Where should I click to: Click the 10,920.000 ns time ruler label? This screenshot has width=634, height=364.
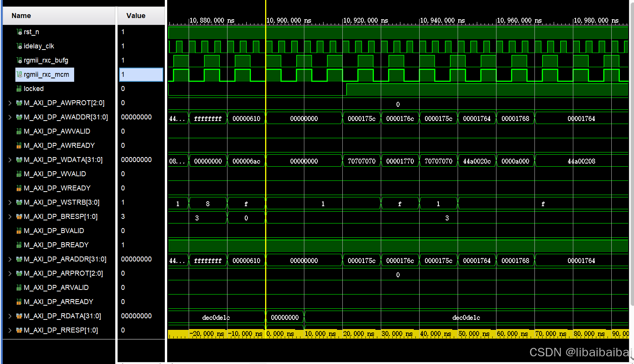(365, 20)
